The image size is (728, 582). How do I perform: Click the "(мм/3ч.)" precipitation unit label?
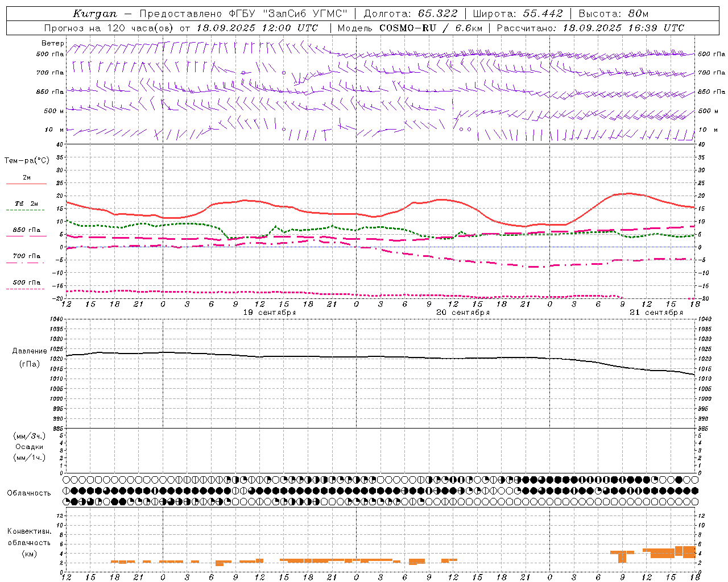(x=29, y=436)
